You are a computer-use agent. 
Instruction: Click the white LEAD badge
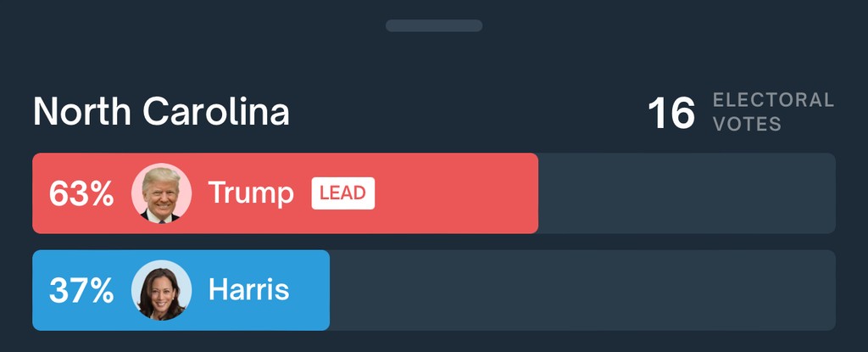[343, 193]
